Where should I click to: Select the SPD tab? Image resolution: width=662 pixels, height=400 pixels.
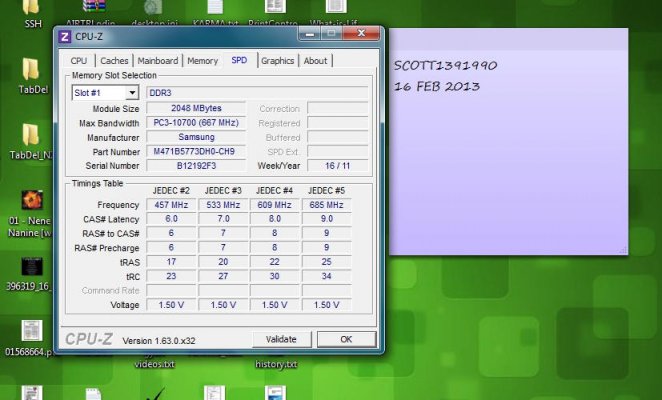(239, 60)
